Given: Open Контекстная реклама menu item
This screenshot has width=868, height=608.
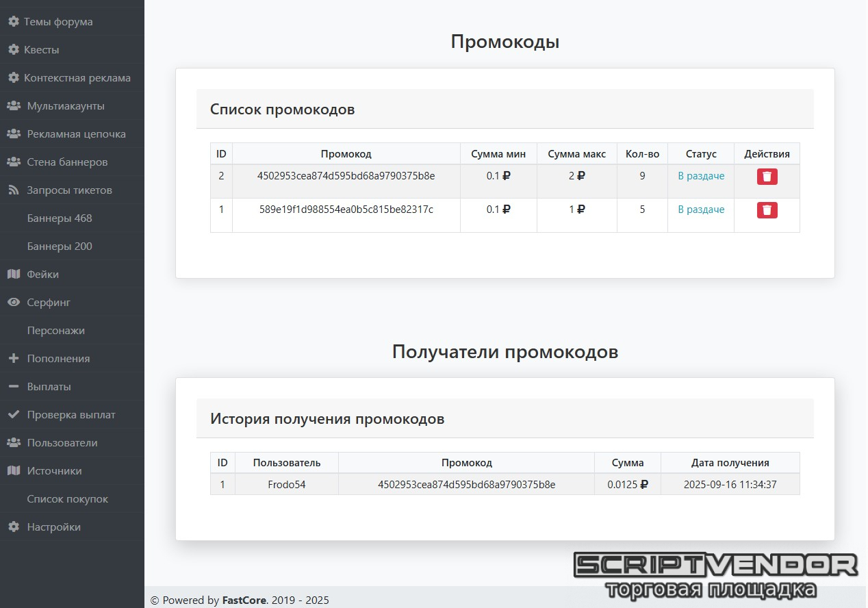Looking at the screenshot, I should (77, 78).
